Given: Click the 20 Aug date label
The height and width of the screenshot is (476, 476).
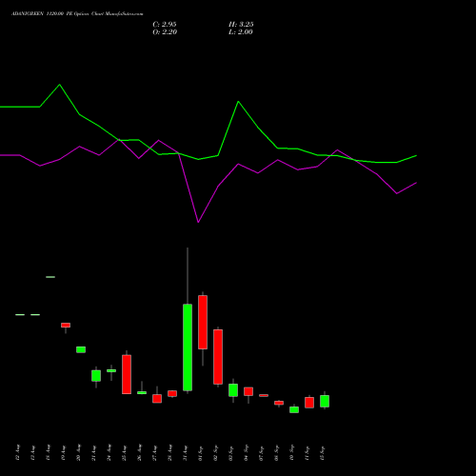Looking at the screenshot, I should pyautogui.click(x=78, y=452).
